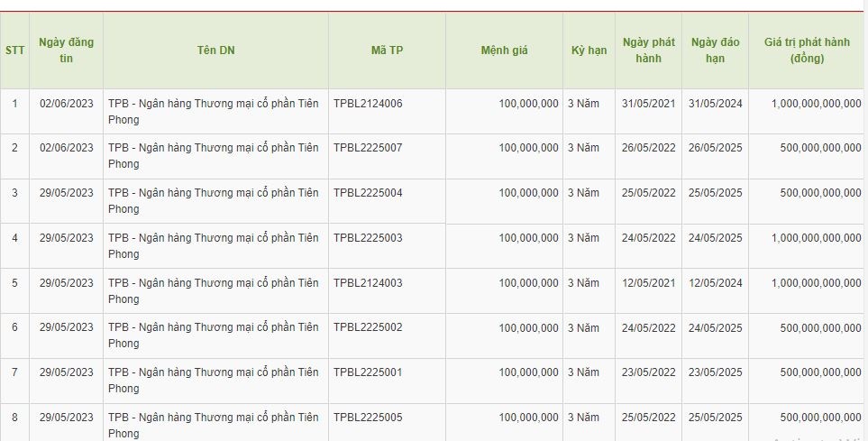
Task: Click the 1,000,000,000,000 value in row 4
Action: (x=817, y=238)
